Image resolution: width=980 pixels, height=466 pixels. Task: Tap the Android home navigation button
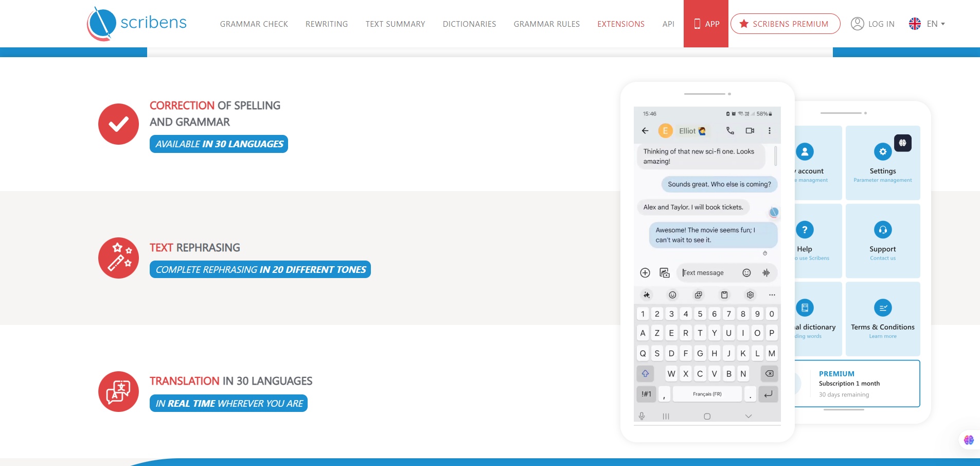click(x=707, y=416)
